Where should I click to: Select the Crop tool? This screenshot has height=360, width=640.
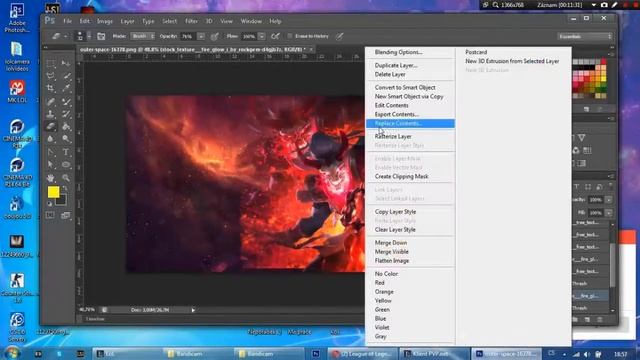click(50, 88)
